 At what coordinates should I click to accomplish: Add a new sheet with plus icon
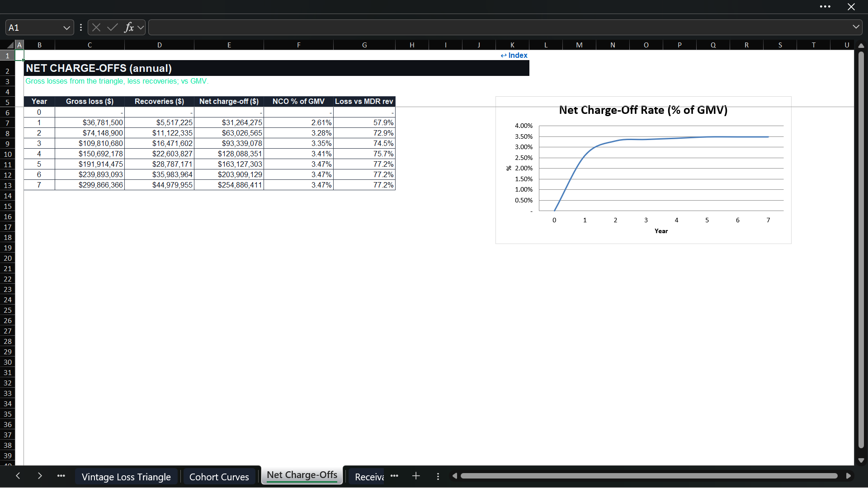coord(416,476)
